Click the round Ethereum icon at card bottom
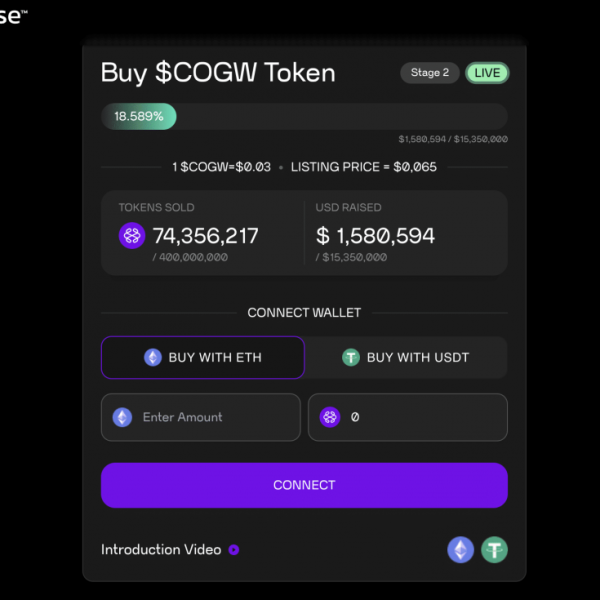This screenshot has width=600, height=600. pos(461,550)
